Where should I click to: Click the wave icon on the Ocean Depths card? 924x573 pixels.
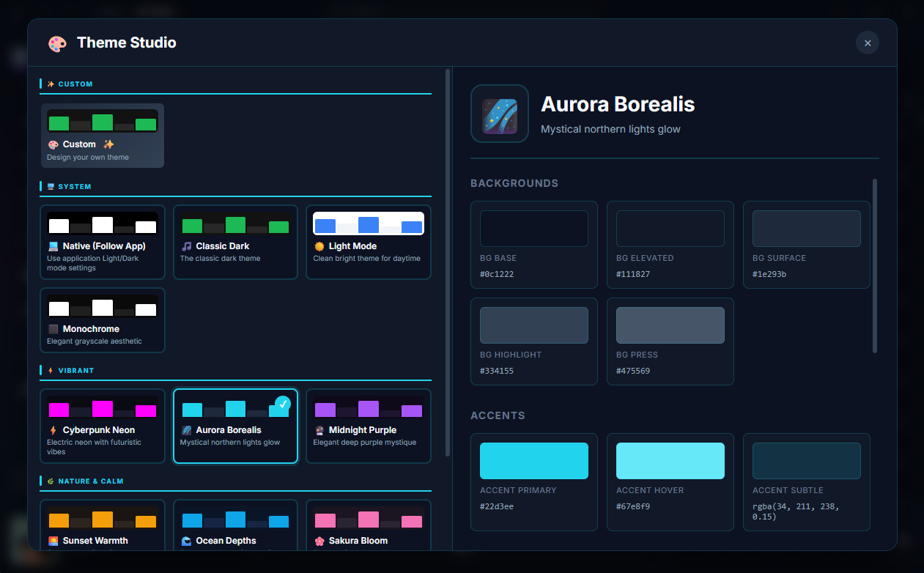pos(187,540)
